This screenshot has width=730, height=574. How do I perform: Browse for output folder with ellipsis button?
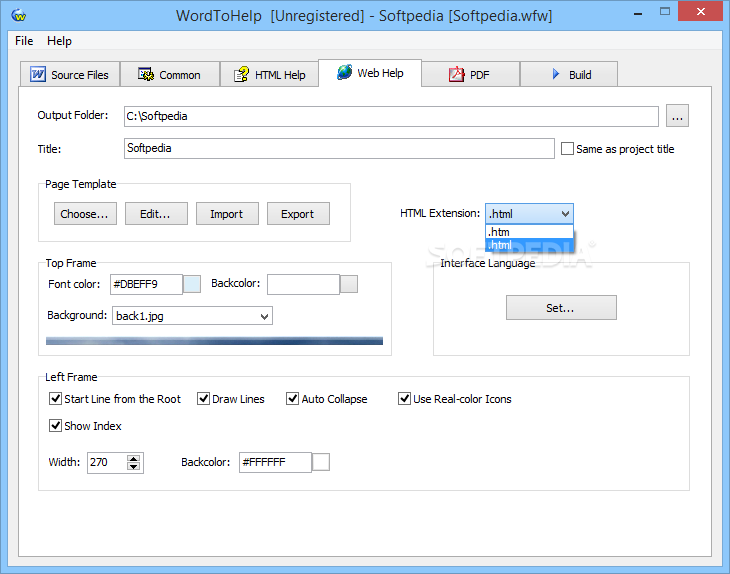click(677, 115)
